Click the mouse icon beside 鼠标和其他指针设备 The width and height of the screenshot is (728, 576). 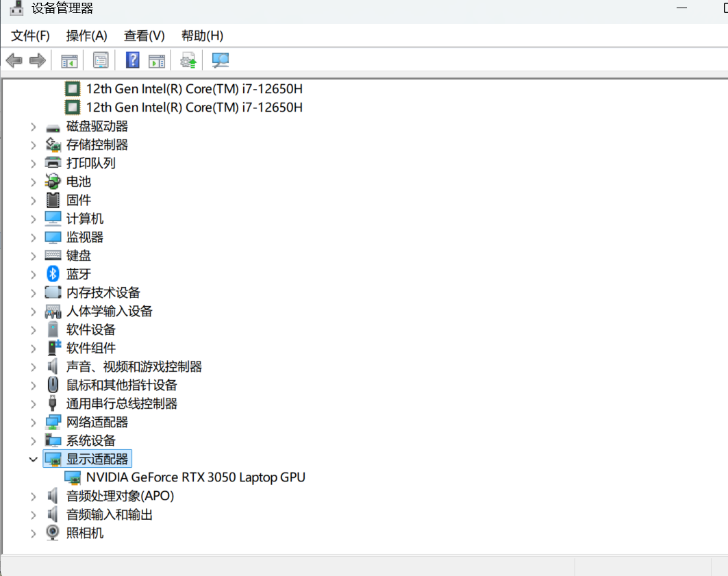point(53,385)
